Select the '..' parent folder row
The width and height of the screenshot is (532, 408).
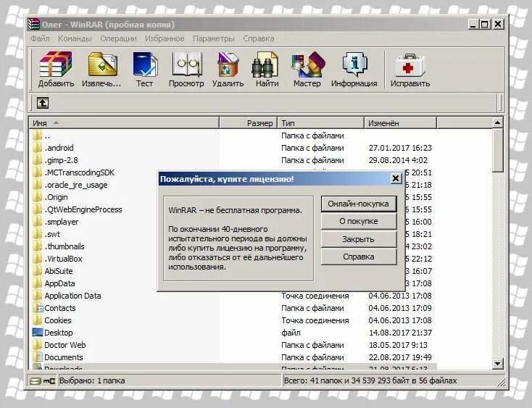(x=233, y=136)
